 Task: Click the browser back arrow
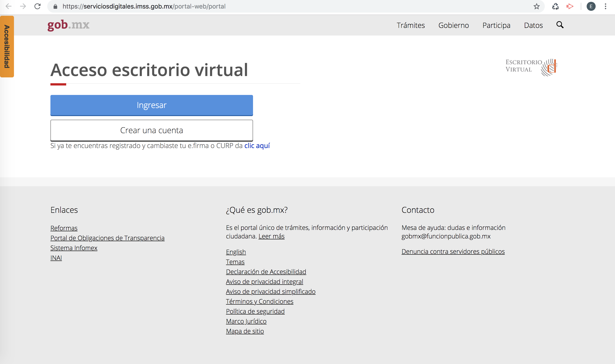9,6
